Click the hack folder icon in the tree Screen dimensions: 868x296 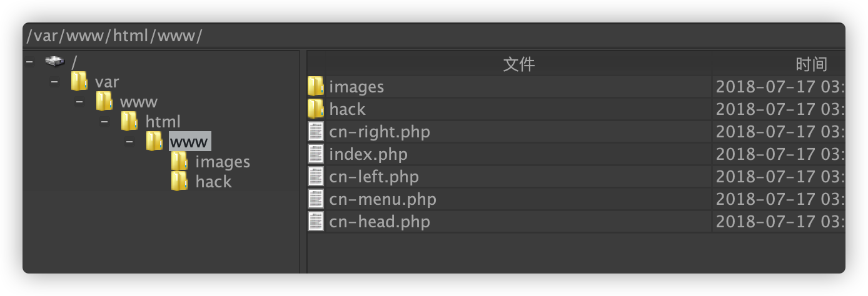[x=179, y=181]
